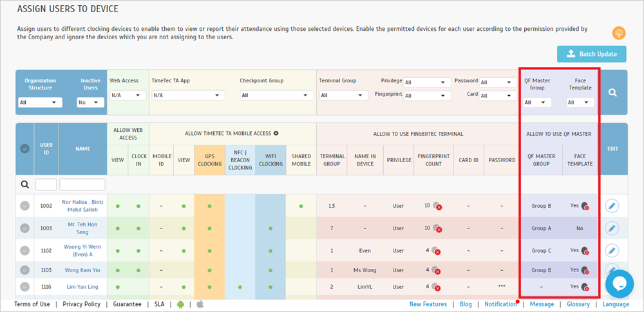This screenshot has height=312, width=644.
Task: Click edit pencil for user 1002
Action: [x=612, y=206]
